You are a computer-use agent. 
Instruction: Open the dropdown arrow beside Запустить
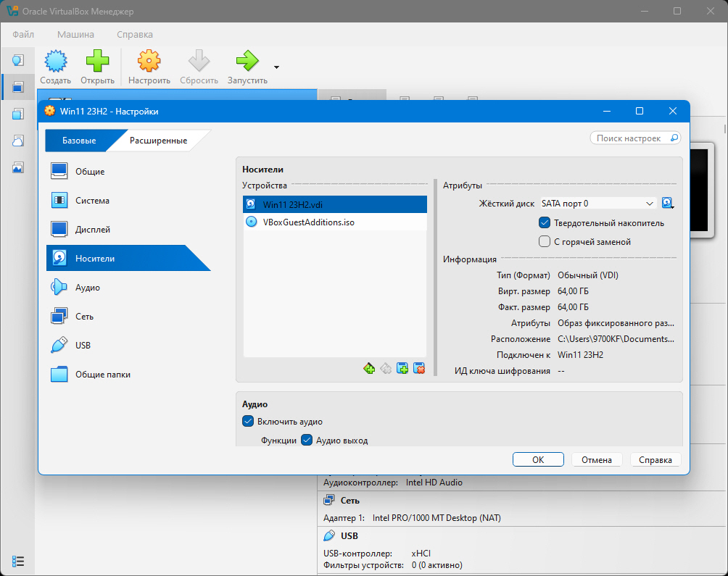[276, 67]
